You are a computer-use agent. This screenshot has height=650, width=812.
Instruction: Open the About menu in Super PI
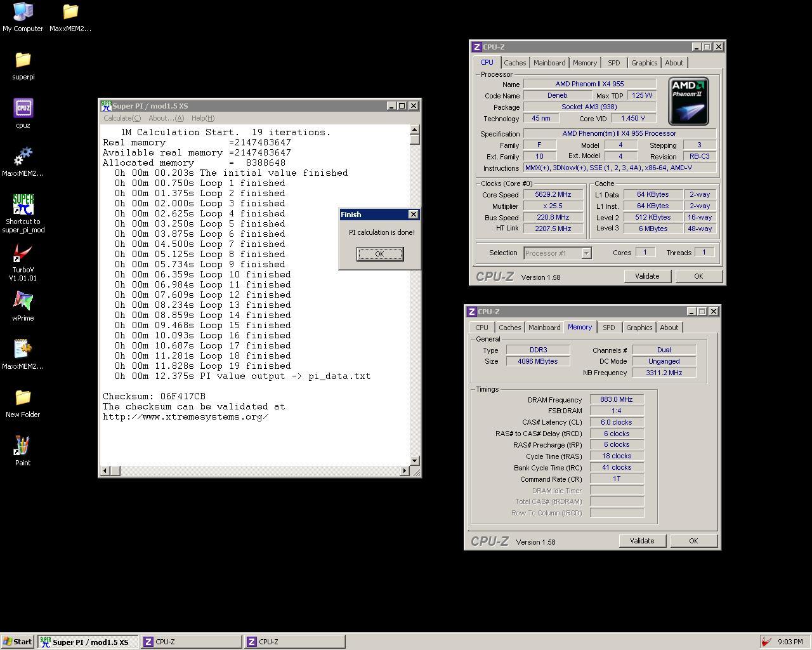click(x=166, y=118)
